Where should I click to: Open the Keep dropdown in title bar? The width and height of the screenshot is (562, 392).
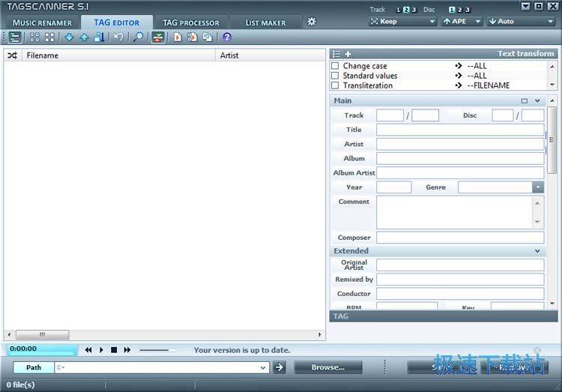pos(402,22)
